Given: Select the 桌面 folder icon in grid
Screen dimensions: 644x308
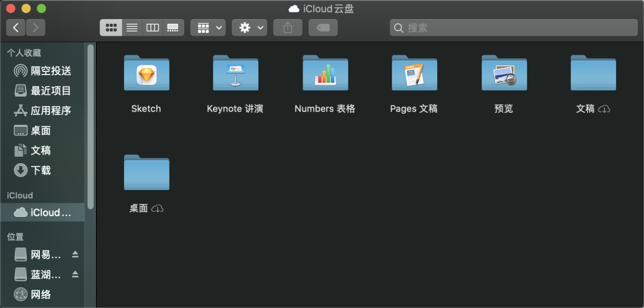Looking at the screenshot, I should [x=147, y=172].
